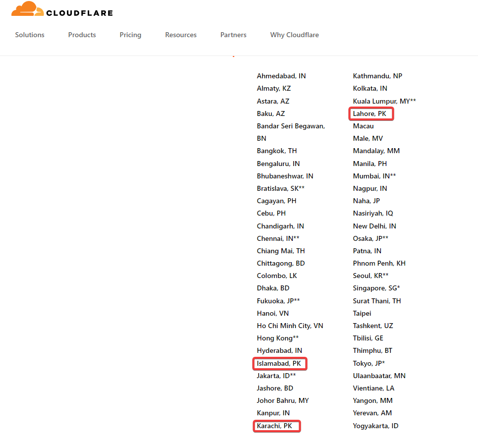The height and width of the screenshot is (448, 478).
Task: Select Chennai, IN** entry
Action: (278, 238)
